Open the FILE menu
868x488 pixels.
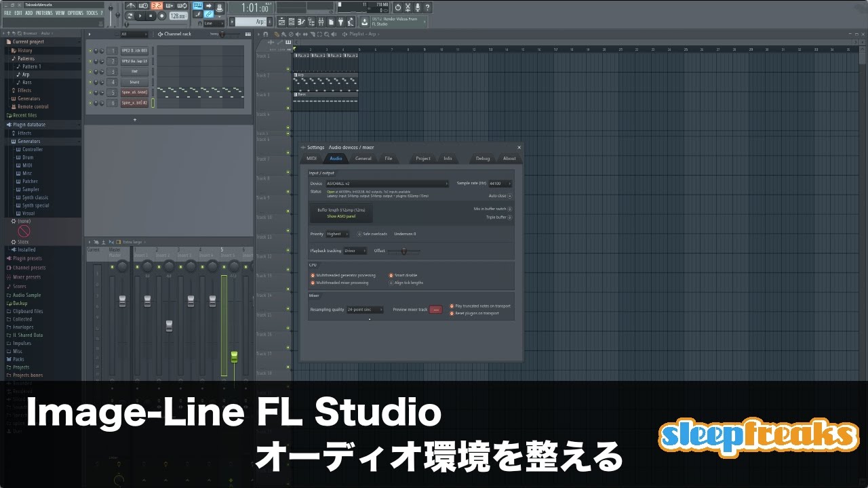point(7,13)
